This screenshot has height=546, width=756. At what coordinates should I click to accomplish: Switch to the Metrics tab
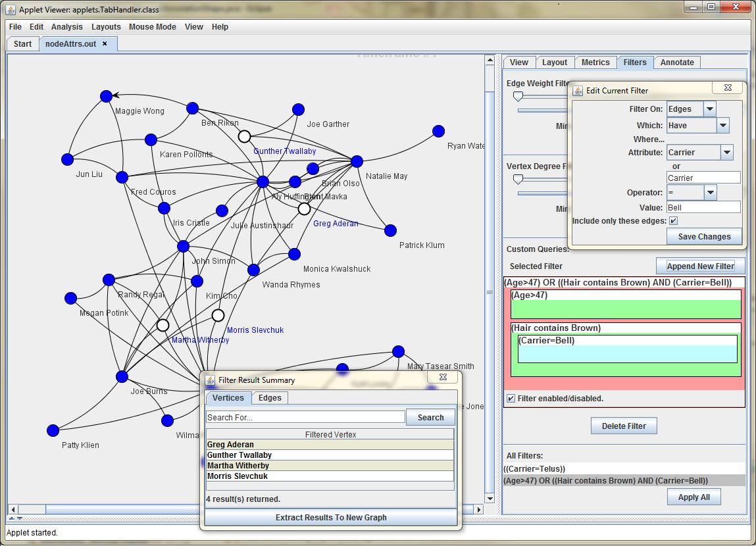coord(595,62)
